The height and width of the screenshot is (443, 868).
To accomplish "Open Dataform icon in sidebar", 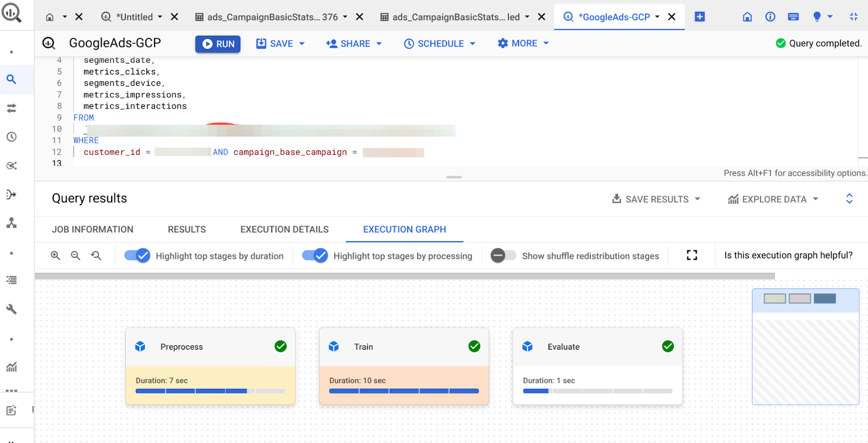I will 11,194.
